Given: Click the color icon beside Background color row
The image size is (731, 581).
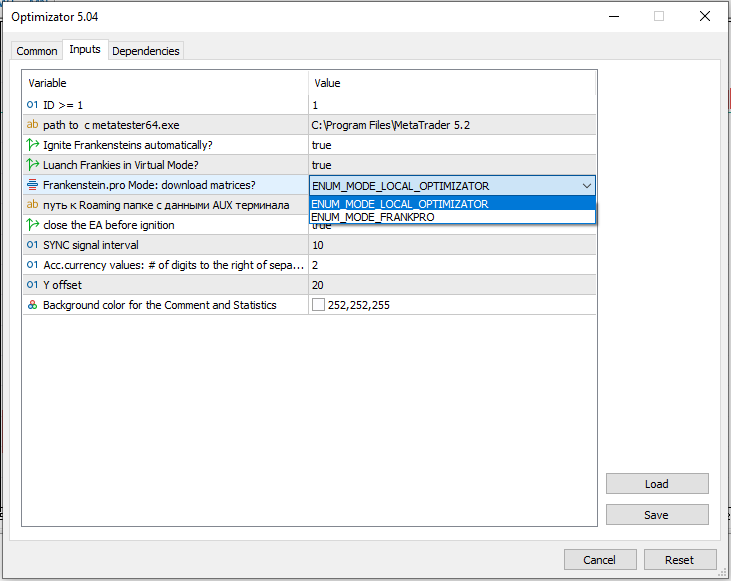Looking at the screenshot, I should pos(32,305).
